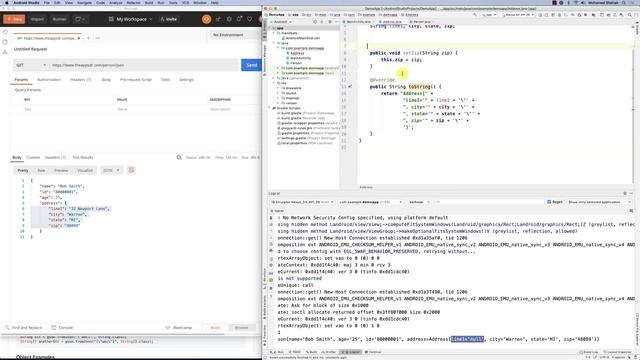This screenshot has width=640, height=360.
Task: Click the wrap lines icon next to JSON
Action: pyautogui.click(x=131, y=170)
